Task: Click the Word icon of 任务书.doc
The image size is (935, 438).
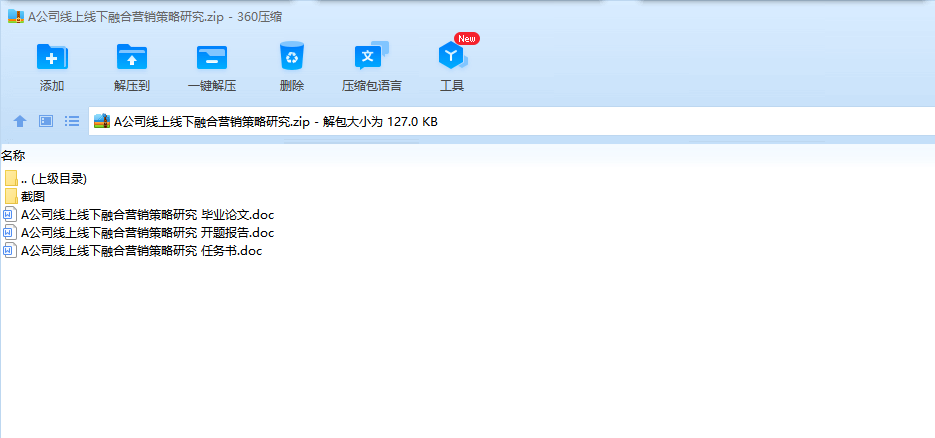Action: tap(11, 251)
